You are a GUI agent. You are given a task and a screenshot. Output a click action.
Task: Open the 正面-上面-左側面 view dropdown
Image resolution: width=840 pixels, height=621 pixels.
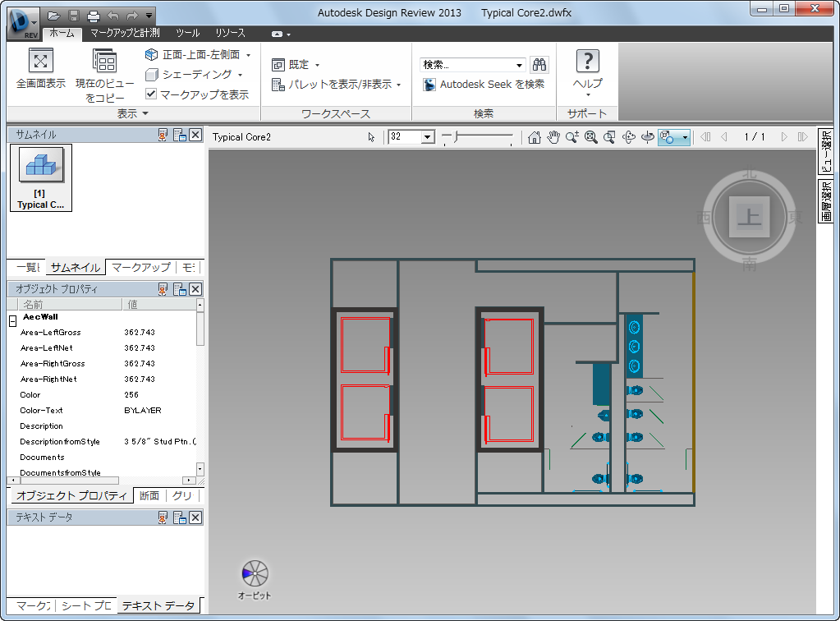(x=198, y=55)
